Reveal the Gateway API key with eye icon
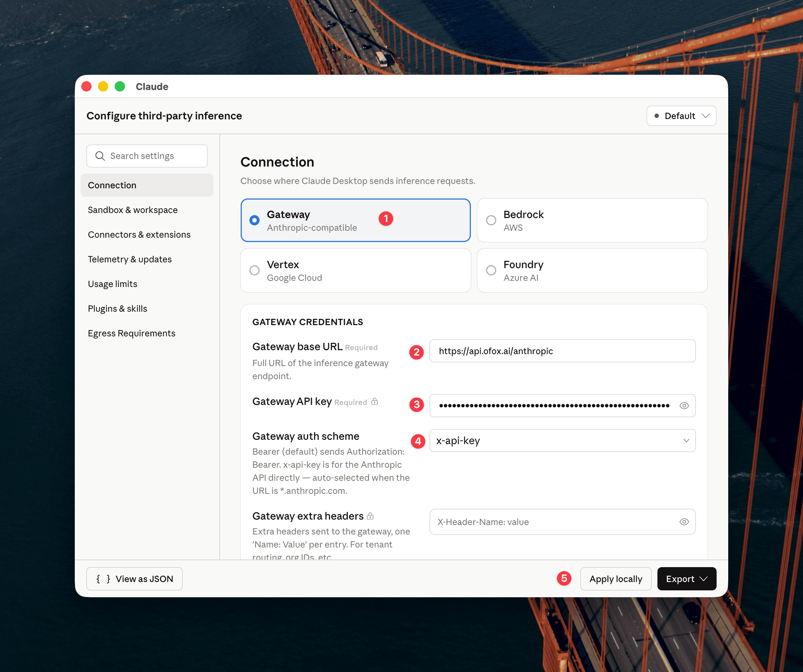The image size is (803, 672). coord(684,406)
